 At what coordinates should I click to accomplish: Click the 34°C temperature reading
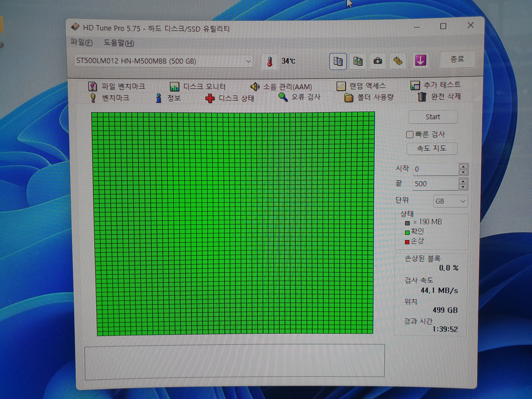click(288, 61)
